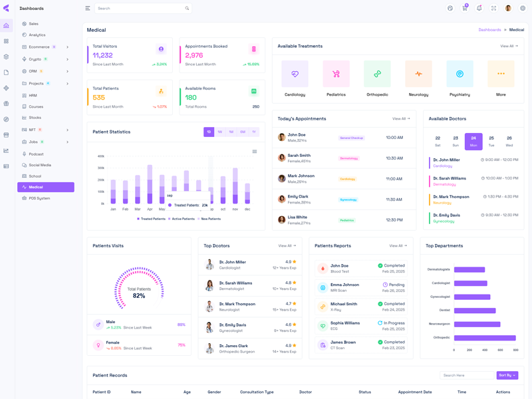Select the Cardiology treatment icon
532x399 pixels.
[x=295, y=74]
